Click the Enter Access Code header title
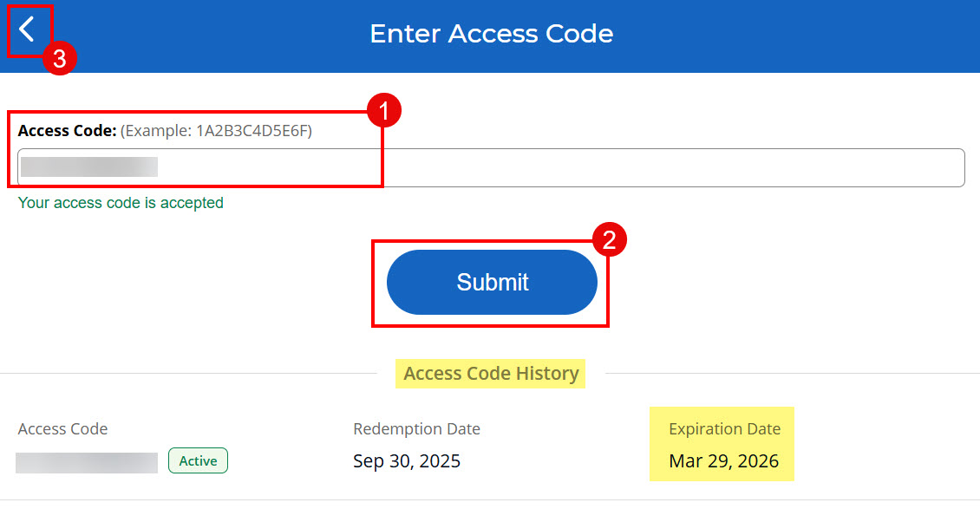Viewport: 980px width, 509px height. [x=491, y=34]
